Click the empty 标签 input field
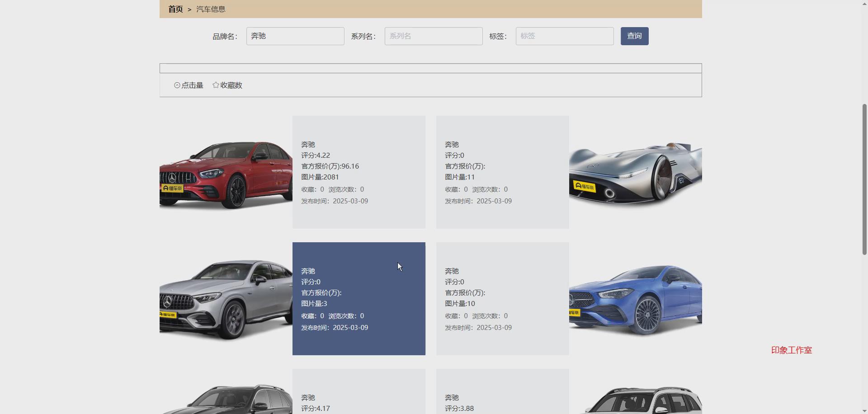This screenshot has height=414, width=868. (x=564, y=36)
